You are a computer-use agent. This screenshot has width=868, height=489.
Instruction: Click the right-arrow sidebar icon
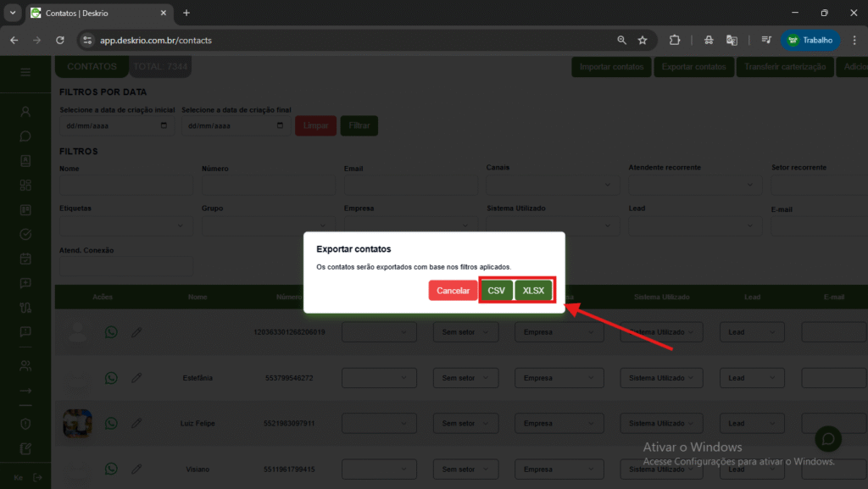click(x=25, y=391)
